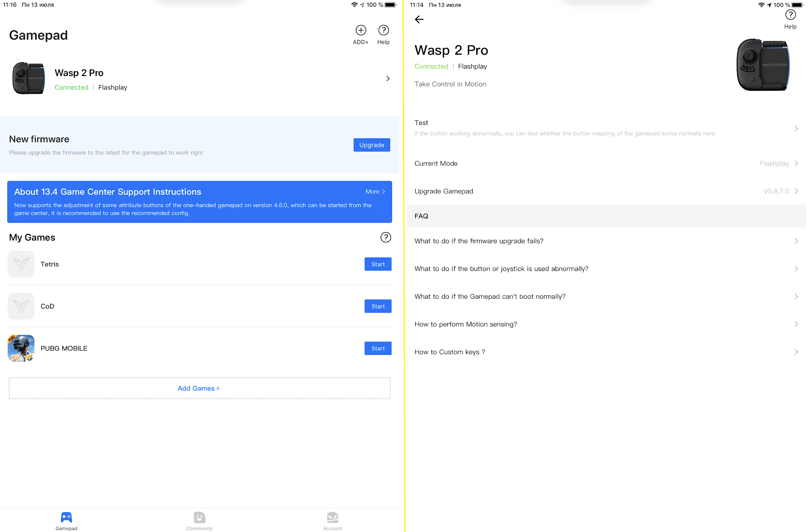Open Current Mode Flashplay setting
The image size is (812, 532).
point(606,164)
